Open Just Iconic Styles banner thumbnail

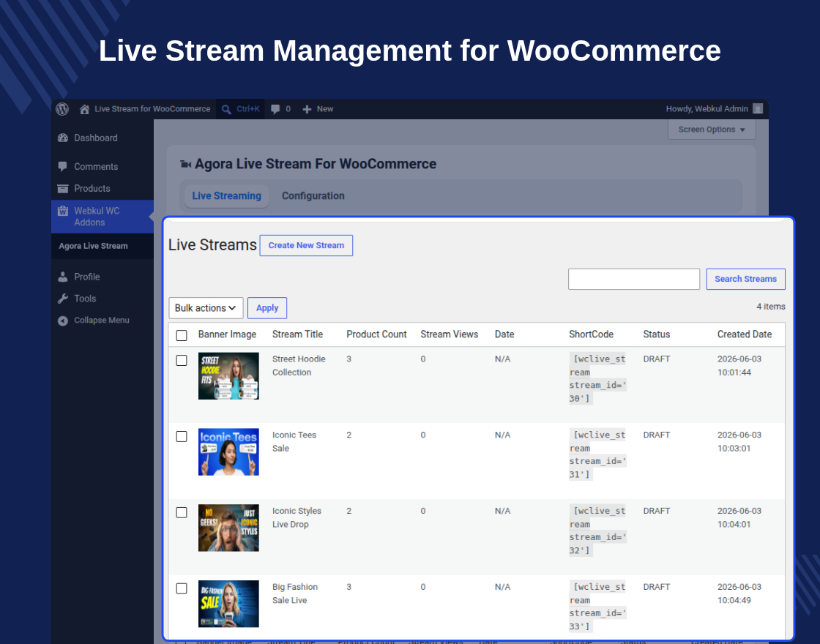click(x=228, y=528)
